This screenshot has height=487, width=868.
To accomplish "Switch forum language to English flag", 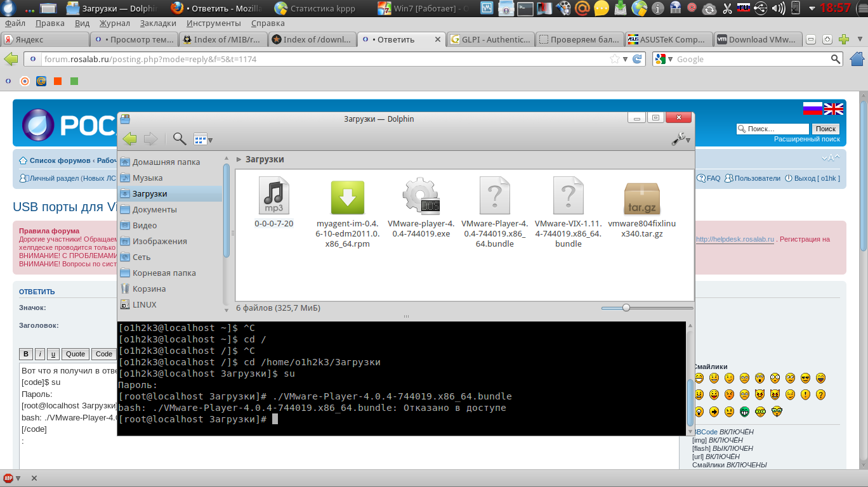I will point(834,108).
